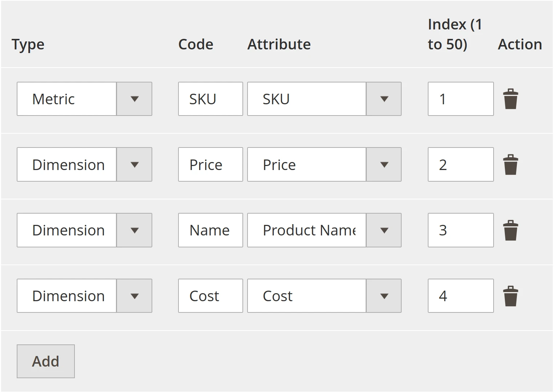This screenshot has height=392, width=555.
Task: Delete the second row using its trash icon
Action: (510, 164)
